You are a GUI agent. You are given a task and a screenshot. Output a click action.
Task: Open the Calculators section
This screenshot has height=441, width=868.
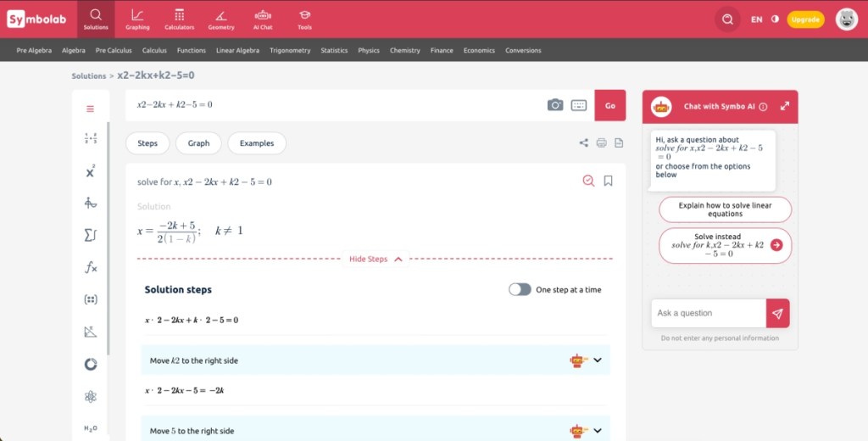[x=180, y=20]
